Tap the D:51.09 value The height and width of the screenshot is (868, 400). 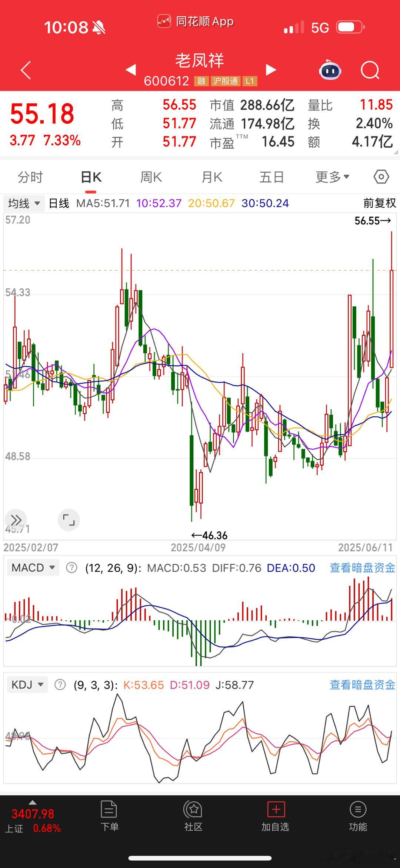(190, 684)
